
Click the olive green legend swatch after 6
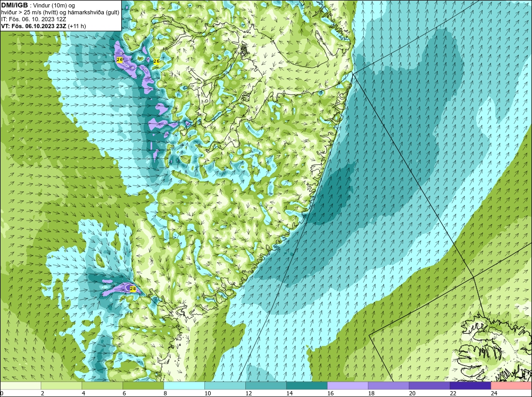(143, 386)
